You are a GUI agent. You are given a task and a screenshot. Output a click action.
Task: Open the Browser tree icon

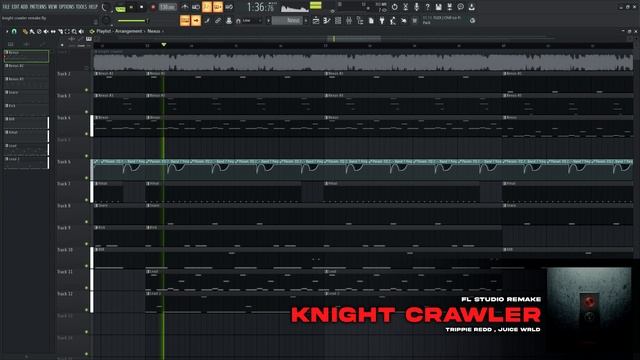pos(360,20)
